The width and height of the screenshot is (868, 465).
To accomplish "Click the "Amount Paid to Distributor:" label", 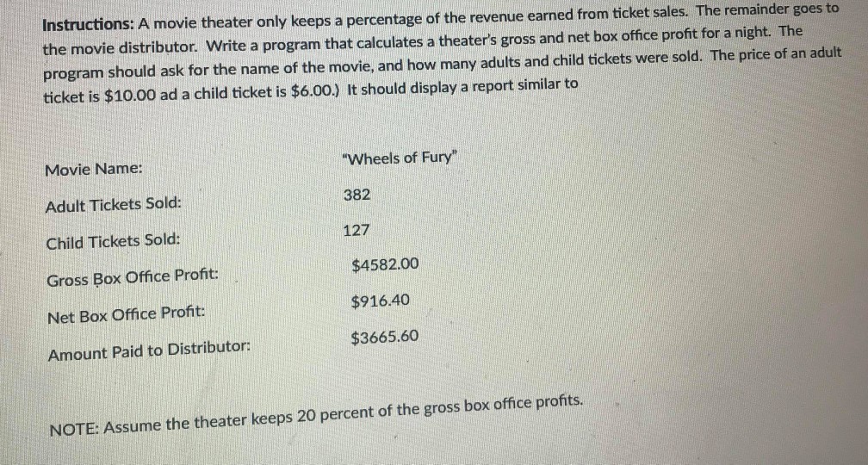I will click(x=150, y=352).
